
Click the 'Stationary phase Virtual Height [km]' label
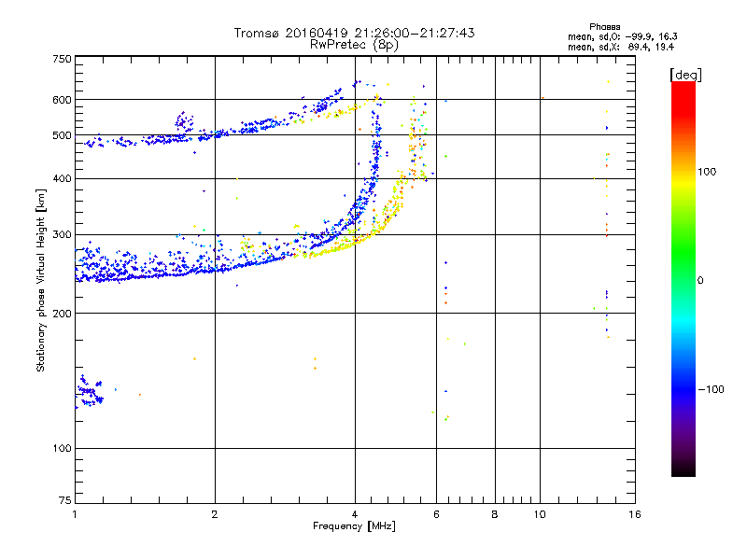tap(41, 280)
